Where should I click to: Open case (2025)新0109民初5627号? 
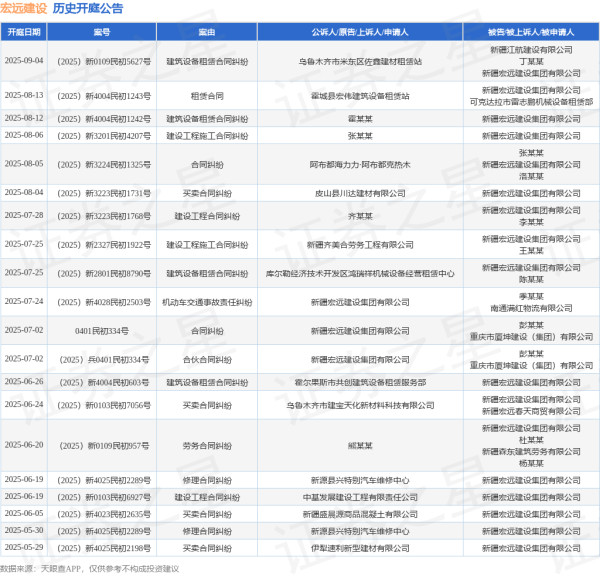coord(102,61)
